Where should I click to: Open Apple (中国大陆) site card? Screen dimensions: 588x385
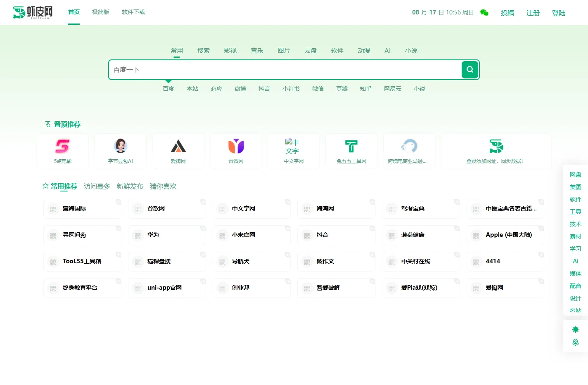click(505, 235)
